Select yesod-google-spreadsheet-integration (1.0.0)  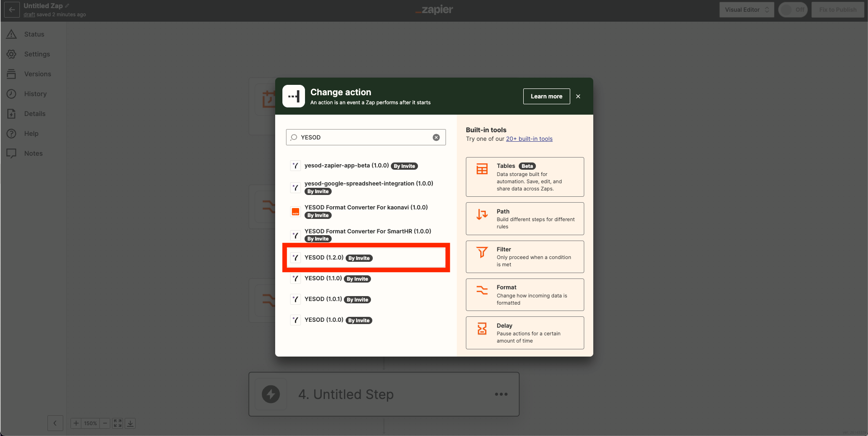click(x=366, y=187)
